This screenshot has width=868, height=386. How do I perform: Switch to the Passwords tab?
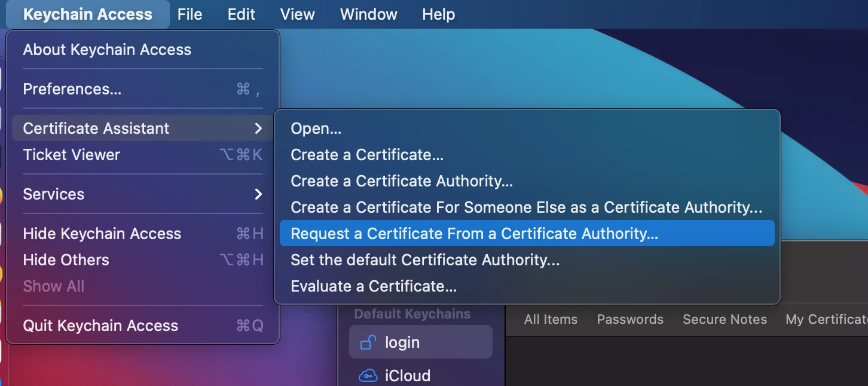click(x=630, y=320)
